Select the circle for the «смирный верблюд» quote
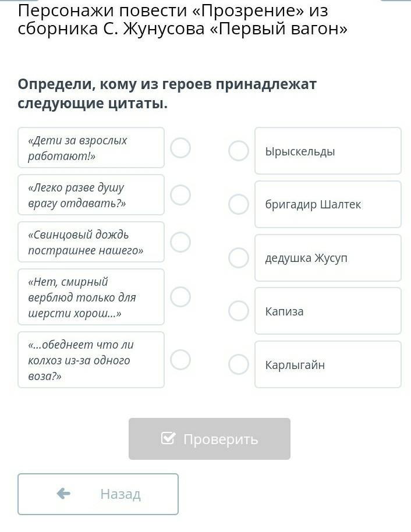Viewport: 411px width, 532px height. (x=180, y=297)
